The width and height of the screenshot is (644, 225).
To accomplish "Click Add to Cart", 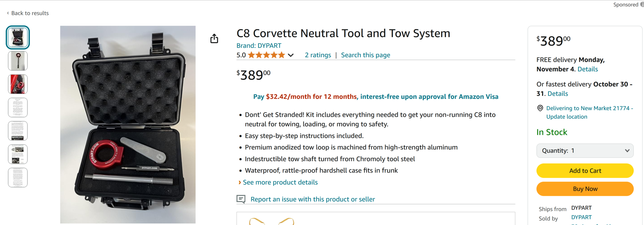I will (x=585, y=171).
